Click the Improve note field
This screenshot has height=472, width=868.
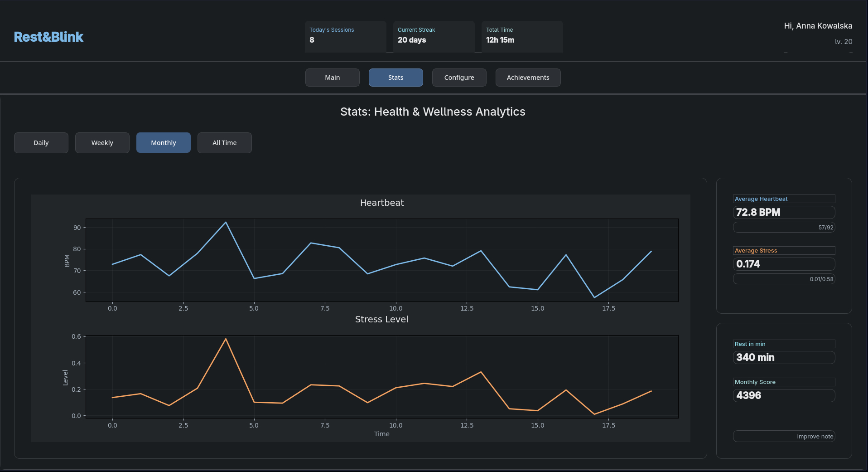tap(784, 436)
